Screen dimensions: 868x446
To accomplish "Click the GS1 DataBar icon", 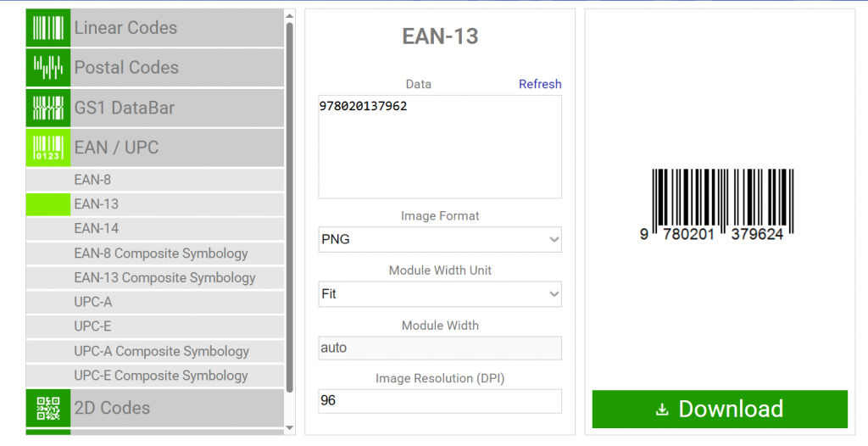I will 47,108.
